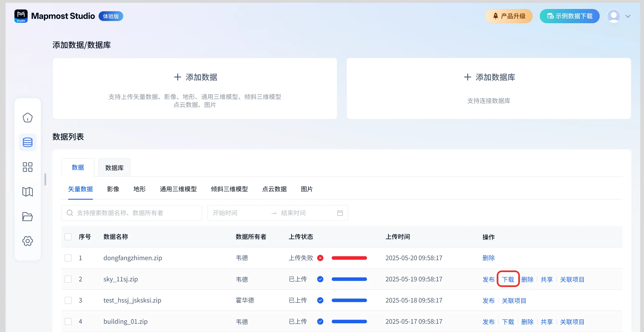Click the calendar icon in date range
Screen dimensions: 644x332
click(340, 213)
